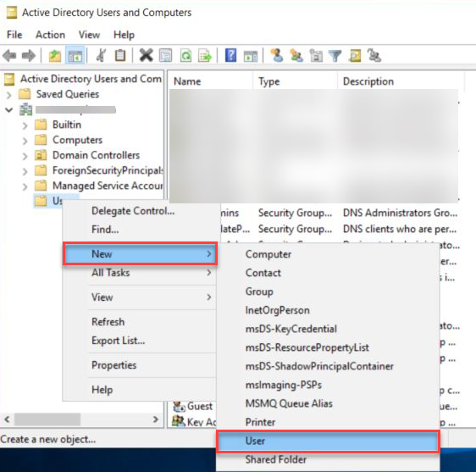Open the All Tasks submenu

click(x=140, y=273)
